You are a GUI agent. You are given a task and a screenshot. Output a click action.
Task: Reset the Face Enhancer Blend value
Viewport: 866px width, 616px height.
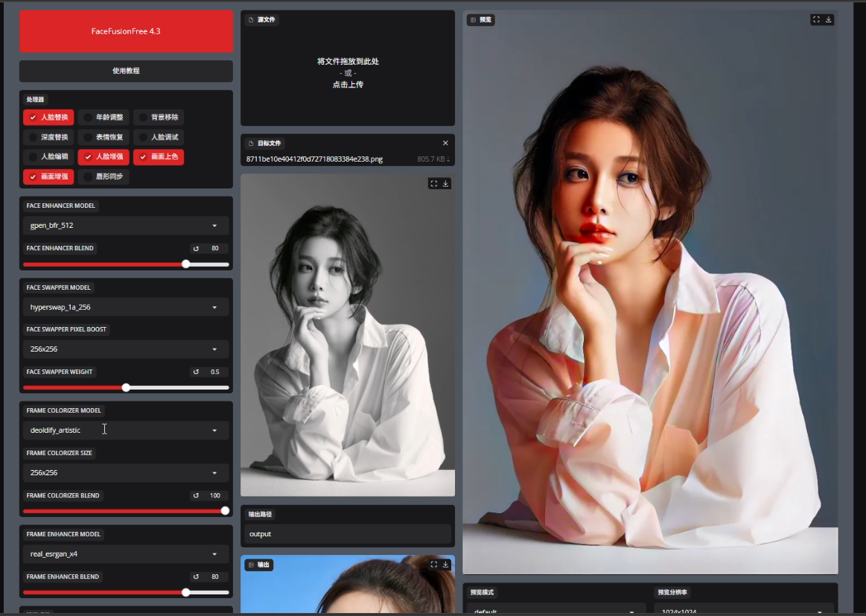[x=197, y=249]
